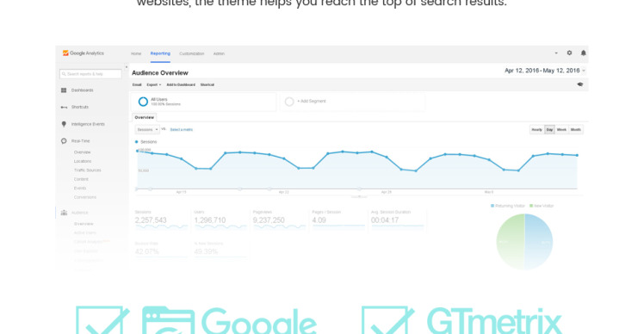Open the Dashboards sidebar icon

pos(64,90)
